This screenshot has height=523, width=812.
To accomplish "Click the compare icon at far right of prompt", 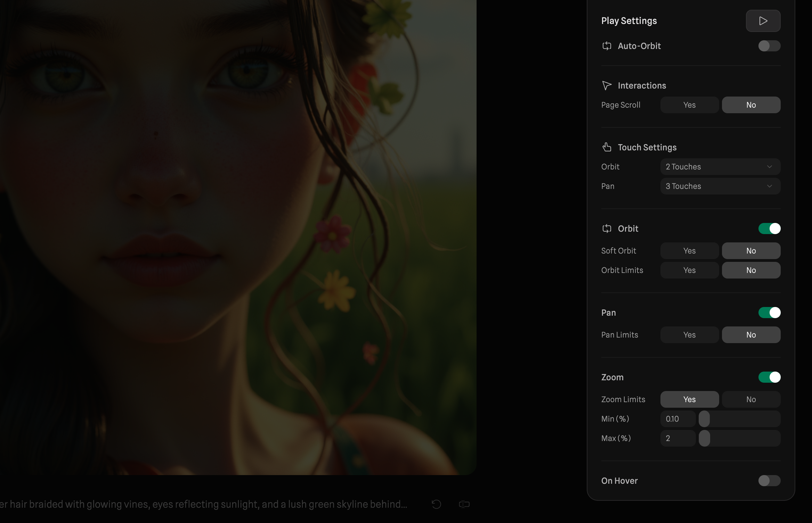I will pos(464,504).
